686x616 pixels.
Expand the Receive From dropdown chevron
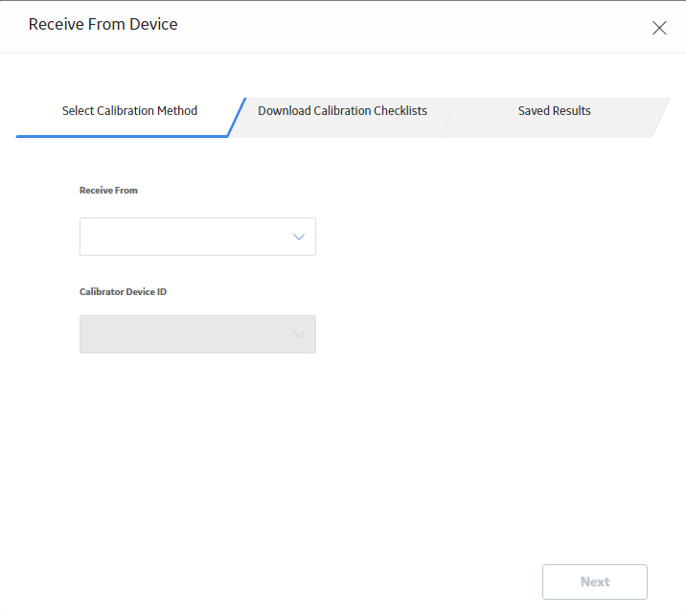pos(299,237)
